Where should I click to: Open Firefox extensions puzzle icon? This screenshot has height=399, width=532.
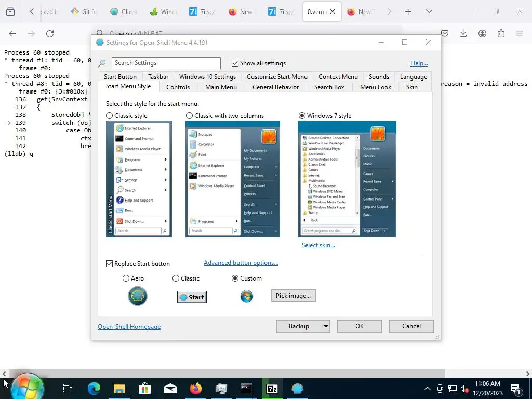point(501,33)
